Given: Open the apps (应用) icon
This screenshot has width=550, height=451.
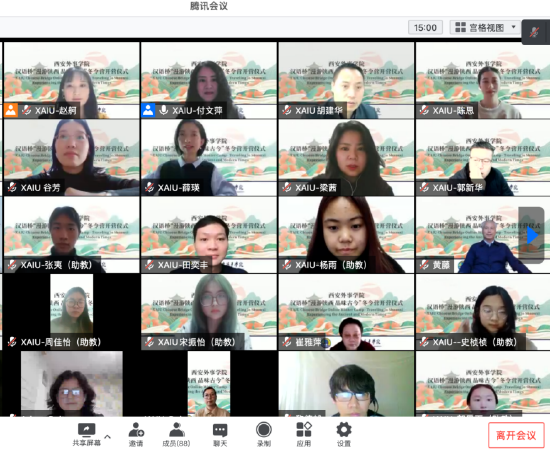Looking at the screenshot, I should pos(304,435).
